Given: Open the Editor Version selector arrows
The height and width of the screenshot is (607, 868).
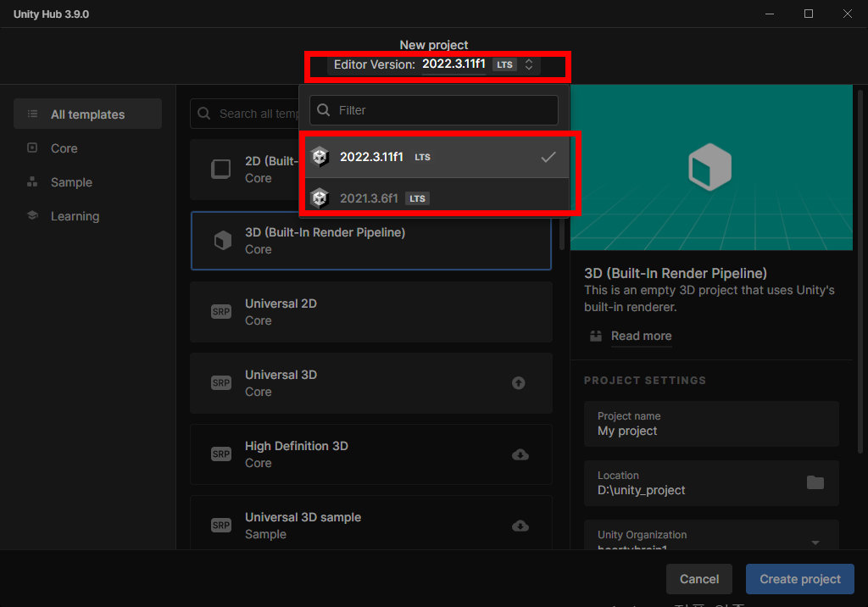Looking at the screenshot, I should 529,64.
